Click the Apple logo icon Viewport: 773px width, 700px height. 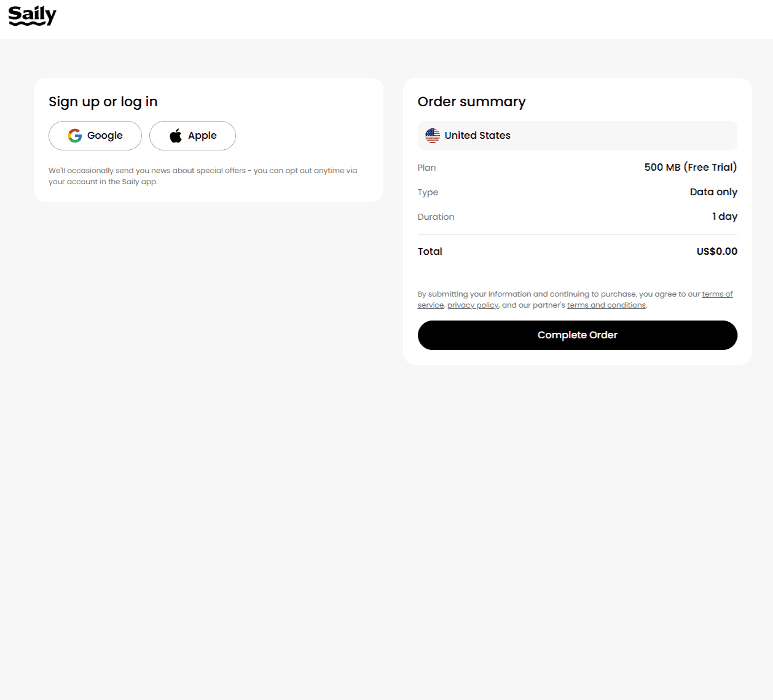pos(176,136)
